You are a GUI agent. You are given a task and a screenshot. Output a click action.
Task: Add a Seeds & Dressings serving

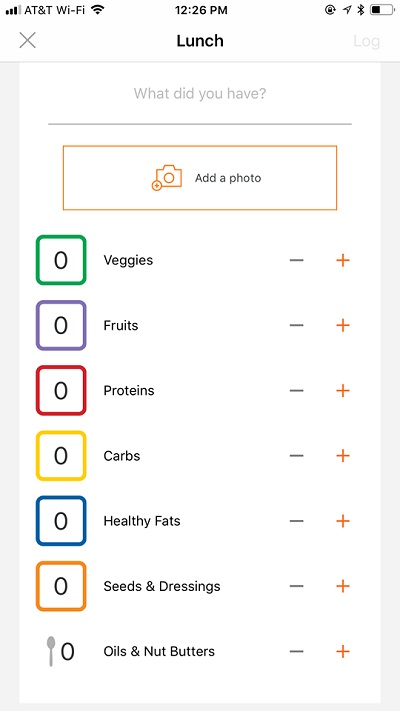click(x=343, y=586)
